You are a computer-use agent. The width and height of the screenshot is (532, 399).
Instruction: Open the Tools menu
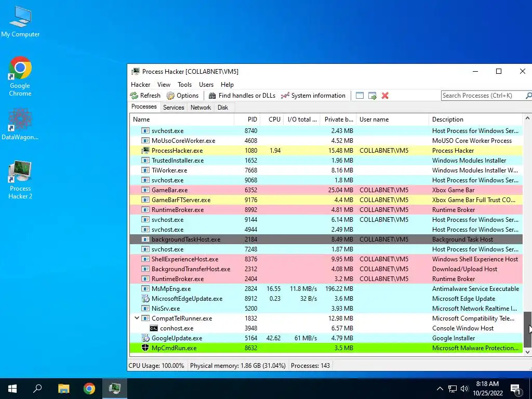[184, 85]
